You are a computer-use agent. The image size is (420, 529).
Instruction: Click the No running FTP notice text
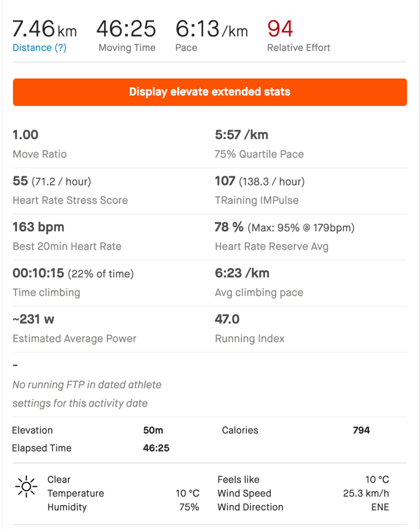point(87,394)
